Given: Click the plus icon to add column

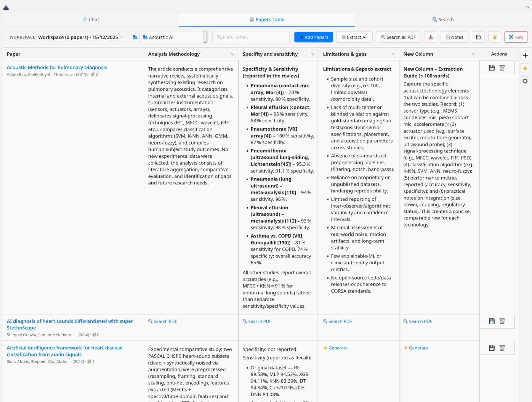Looking at the screenshot, I should tap(525, 56).
